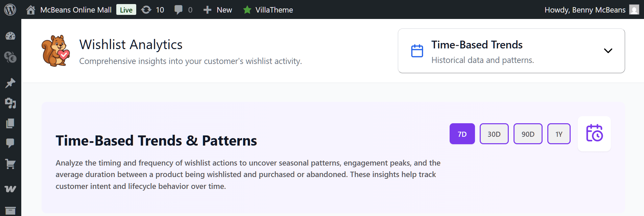Open the archive box sidebar icon
644x216 pixels.
[x=10, y=211]
